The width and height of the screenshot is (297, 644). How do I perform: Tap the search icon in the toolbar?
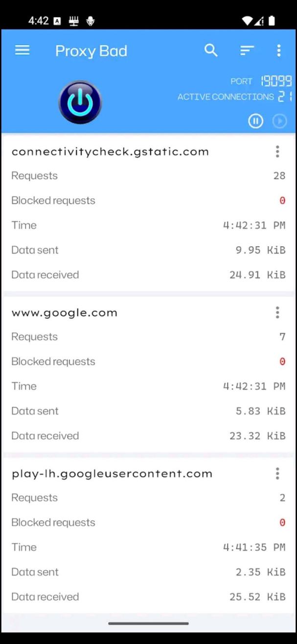(211, 50)
